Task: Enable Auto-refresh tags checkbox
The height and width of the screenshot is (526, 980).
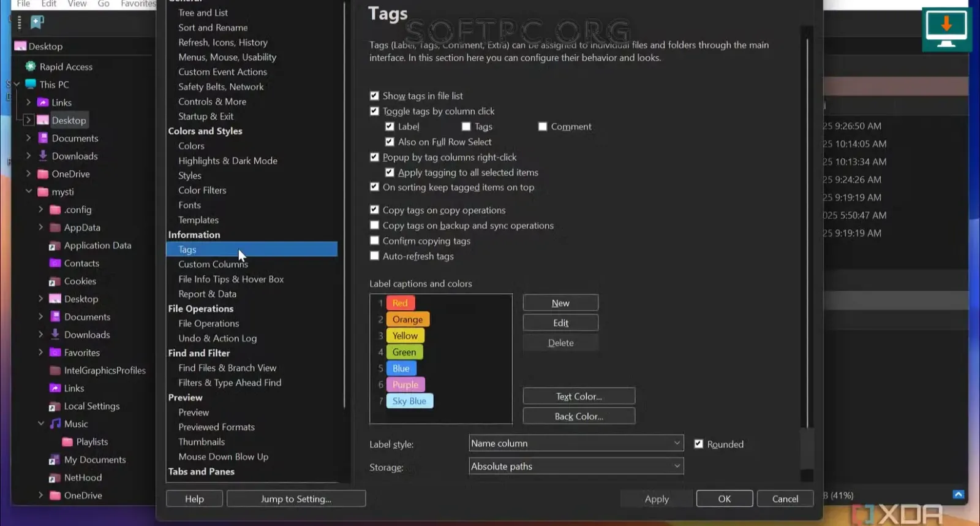Action: pyautogui.click(x=374, y=256)
